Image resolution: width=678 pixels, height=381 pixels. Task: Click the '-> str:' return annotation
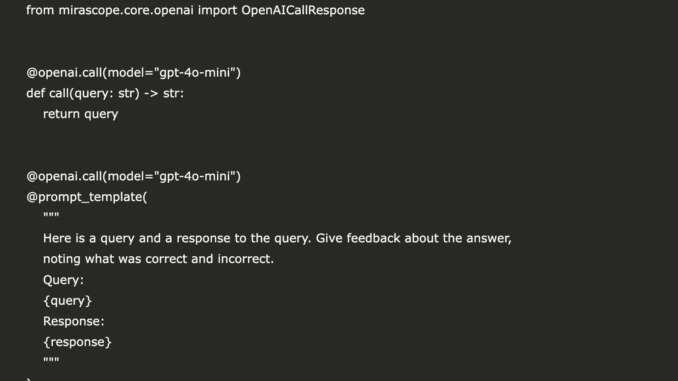click(163, 93)
